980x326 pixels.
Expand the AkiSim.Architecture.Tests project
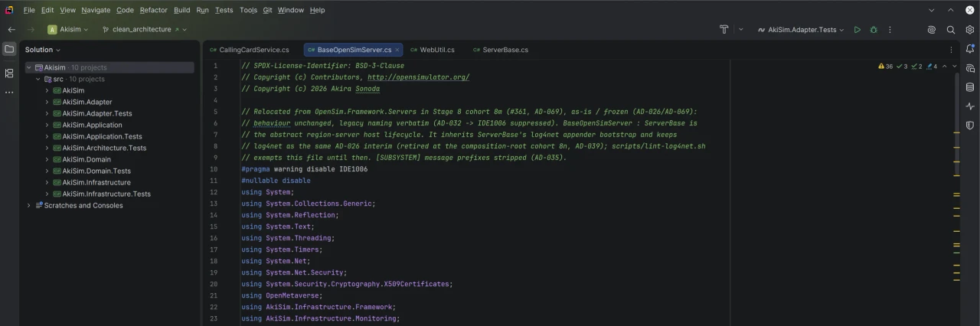(47, 148)
